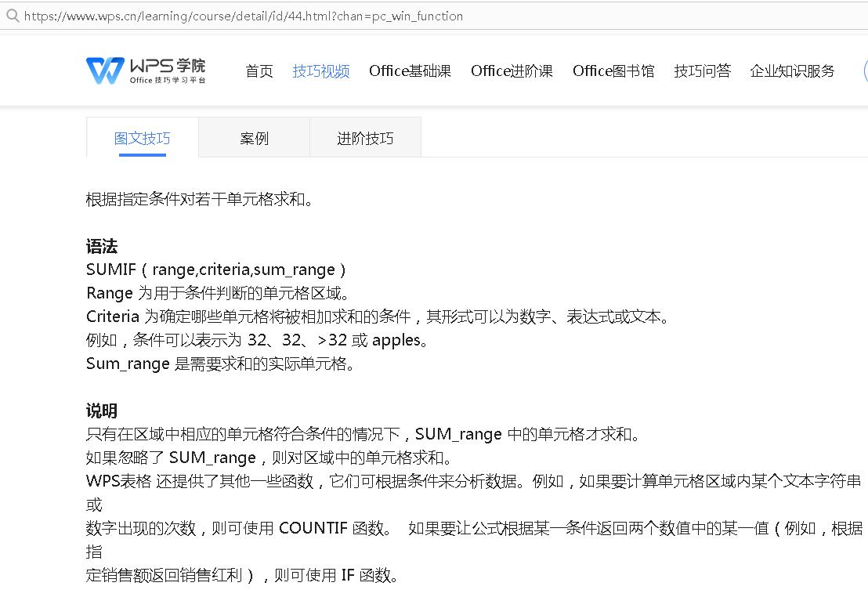Screen dimensions: 868x597
Task: Switch to the 进阶技巧 tab
Action: click(x=364, y=137)
